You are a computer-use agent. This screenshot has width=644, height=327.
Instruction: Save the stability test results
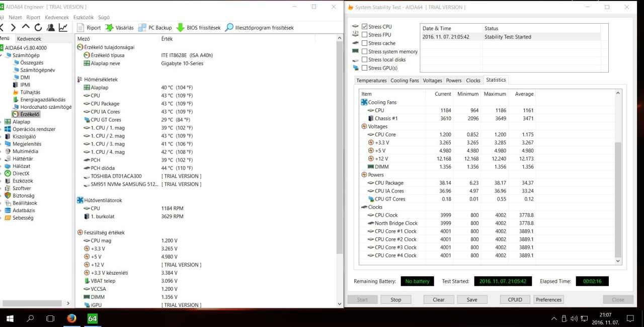pyautogui.click(x=472, y=299)
